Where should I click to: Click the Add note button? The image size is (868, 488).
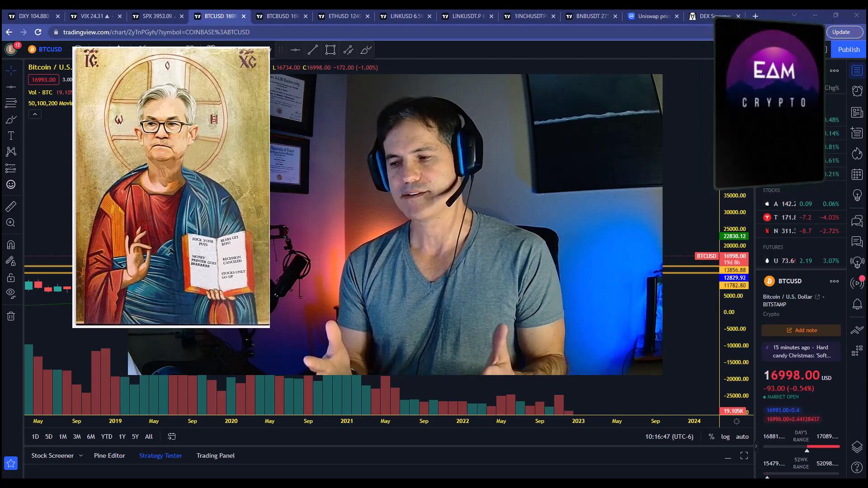coord(801,330)
